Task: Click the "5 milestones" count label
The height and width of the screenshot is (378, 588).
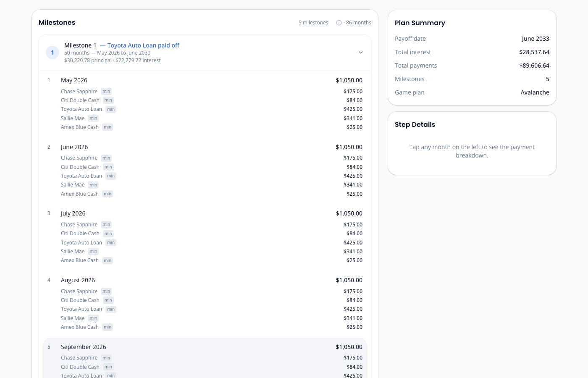Action: coord(313,22)
